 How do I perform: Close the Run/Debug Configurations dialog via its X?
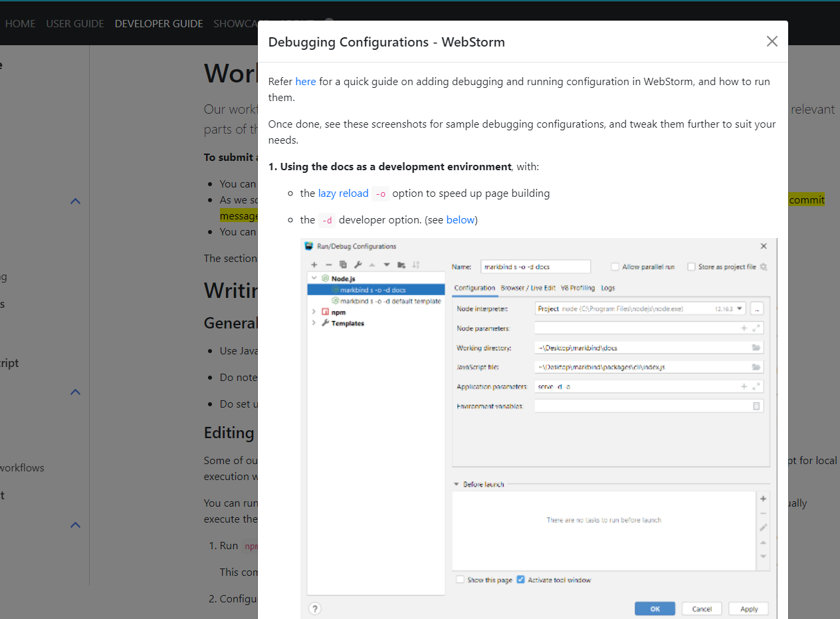click(763, 246)
